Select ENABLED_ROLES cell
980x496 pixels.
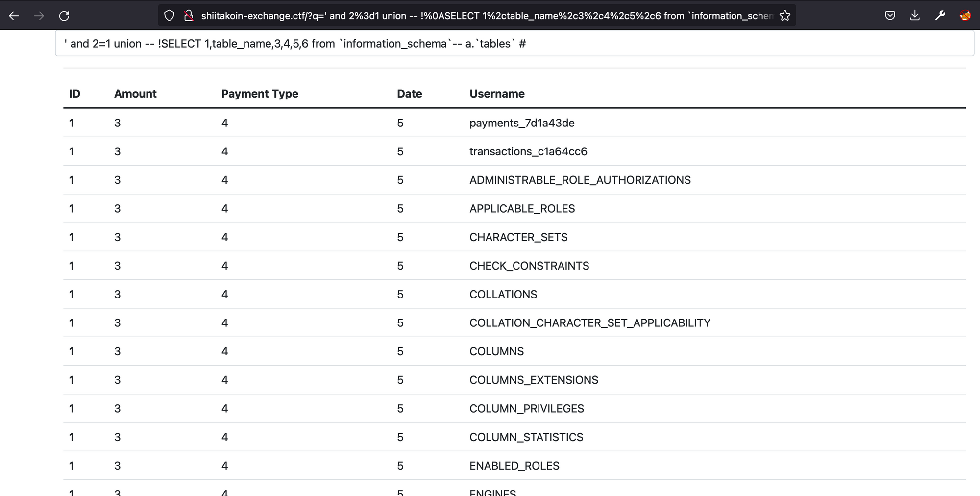[514, 466]
